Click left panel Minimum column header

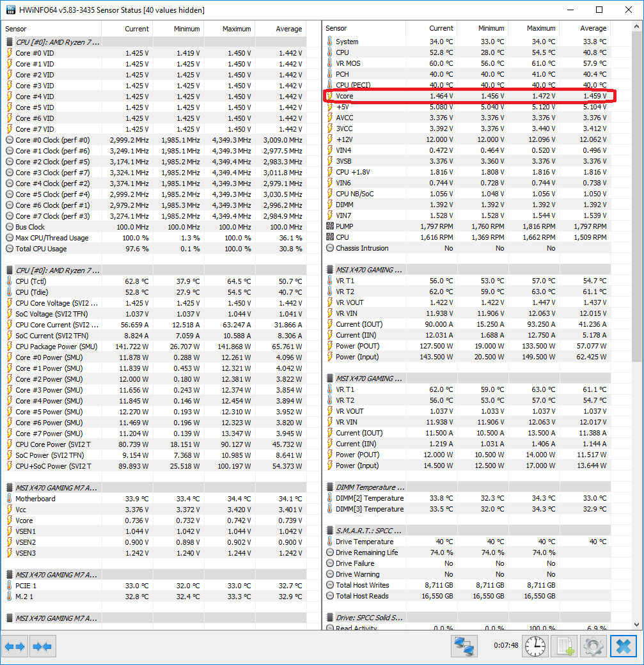(178, 29)
